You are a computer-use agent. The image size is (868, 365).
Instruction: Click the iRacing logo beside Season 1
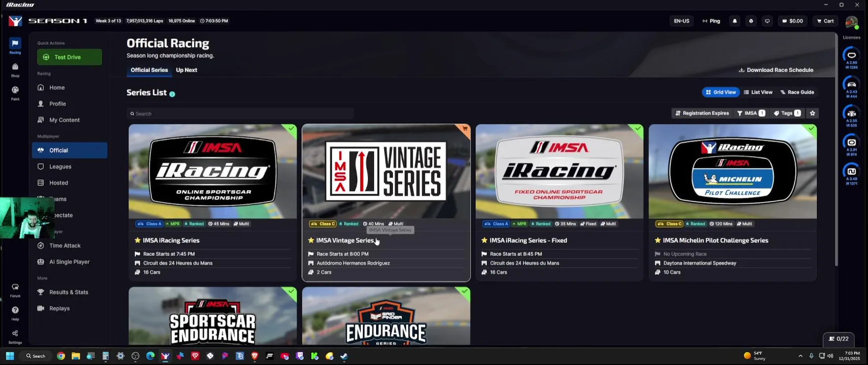point(16,21)
